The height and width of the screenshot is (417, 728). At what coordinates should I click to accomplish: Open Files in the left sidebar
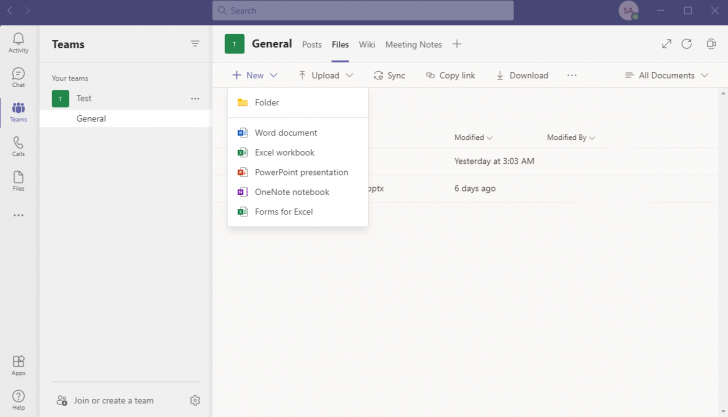19,181
